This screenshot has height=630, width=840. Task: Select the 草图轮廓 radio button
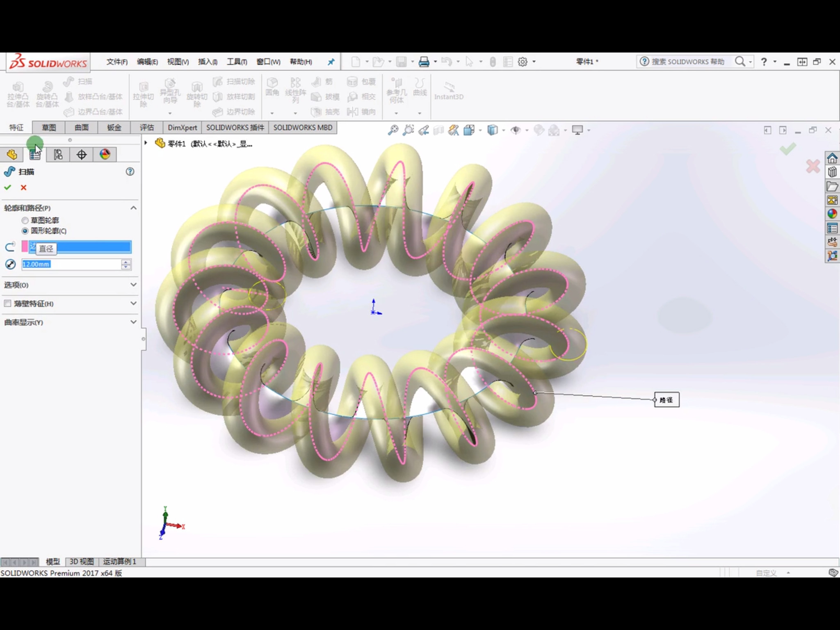[25, 220]
